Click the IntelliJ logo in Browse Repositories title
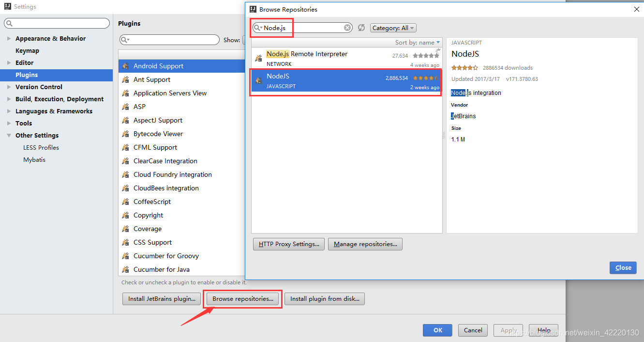 pyautogui.click(x=253, y=9)
